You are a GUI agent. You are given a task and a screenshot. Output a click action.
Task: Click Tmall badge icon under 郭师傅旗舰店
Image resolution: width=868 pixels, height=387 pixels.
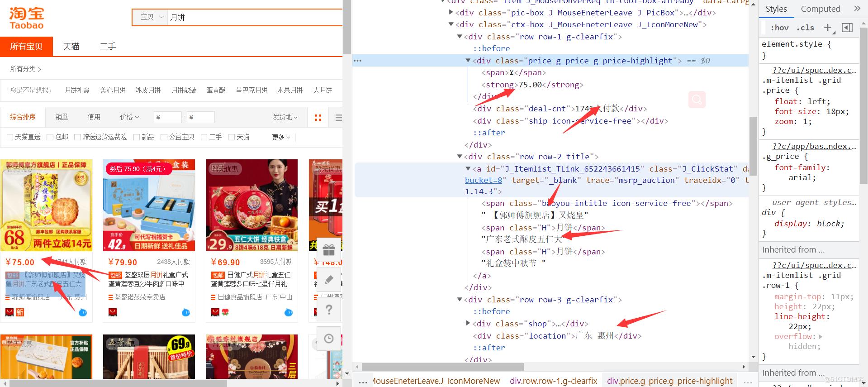click(9, 312)
